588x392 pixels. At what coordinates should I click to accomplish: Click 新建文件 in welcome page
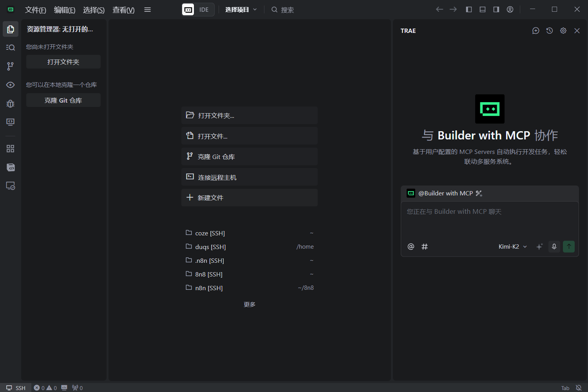pyautogui.click(x=250, y=197)
